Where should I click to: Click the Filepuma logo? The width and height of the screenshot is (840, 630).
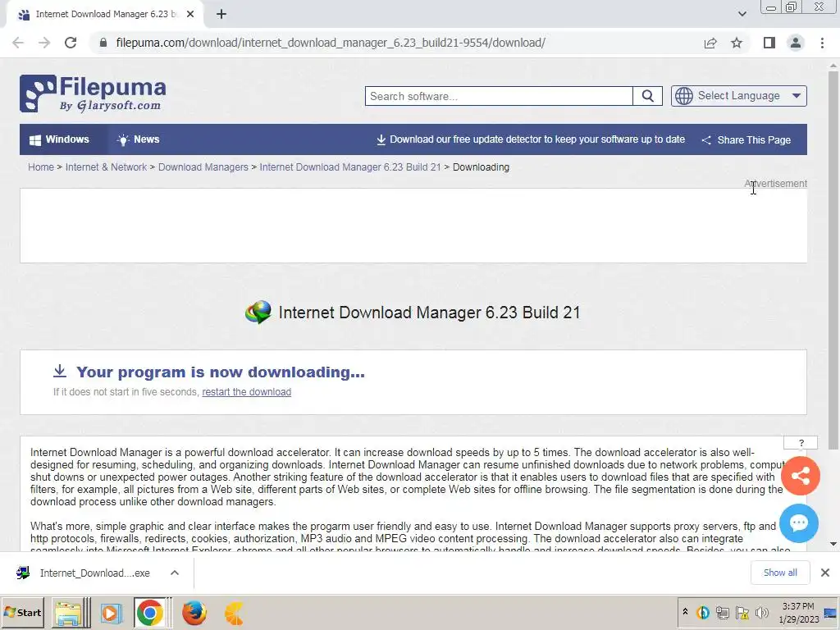coord(93,94)
